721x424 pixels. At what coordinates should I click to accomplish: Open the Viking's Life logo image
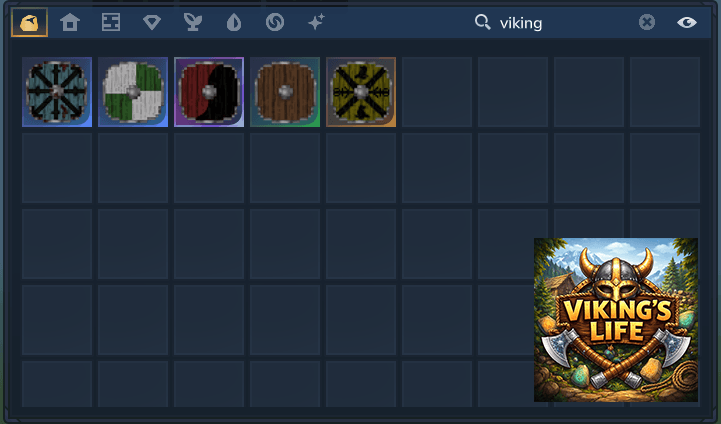point(616,320)
